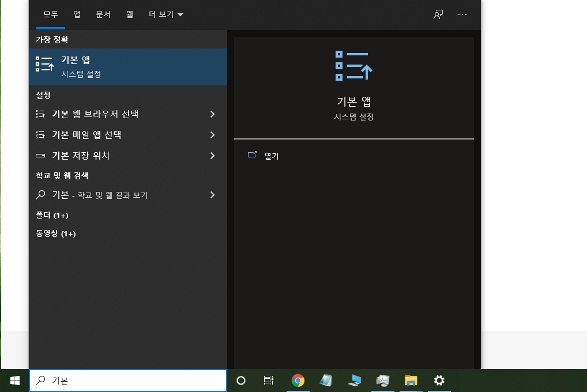Switch to the 문서 tab
The image size is (587, 392).
(x=103, y=14)
